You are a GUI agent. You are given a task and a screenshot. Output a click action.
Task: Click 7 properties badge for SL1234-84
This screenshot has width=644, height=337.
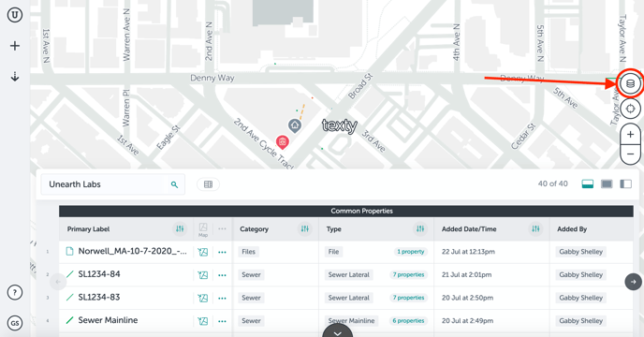click(408, 274)
